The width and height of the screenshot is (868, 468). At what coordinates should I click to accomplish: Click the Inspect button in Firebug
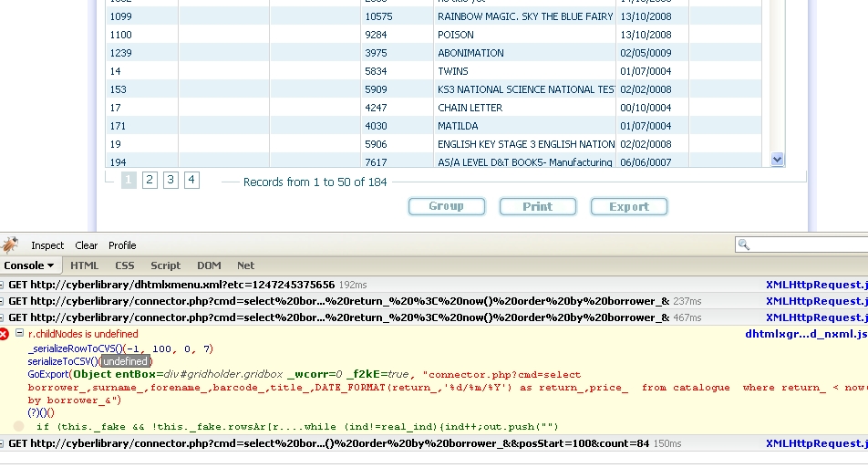tap(47, 245)
